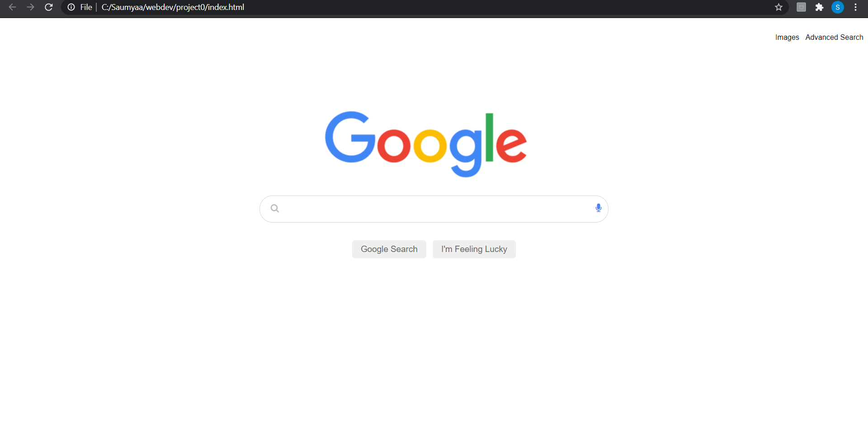This screenshot has width=868, height=442.
Task: Open the Chrome three-dot menu
Action: click(x=856, y=7)
